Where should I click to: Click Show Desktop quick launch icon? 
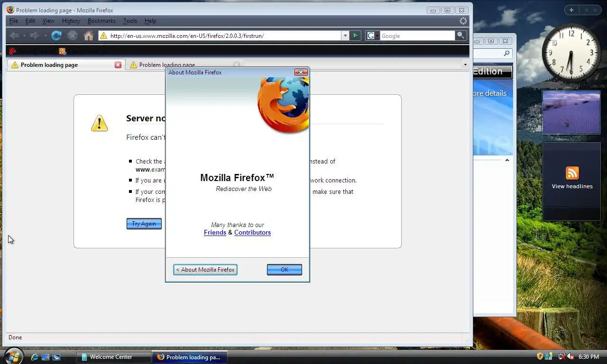(x=46, y=357)
